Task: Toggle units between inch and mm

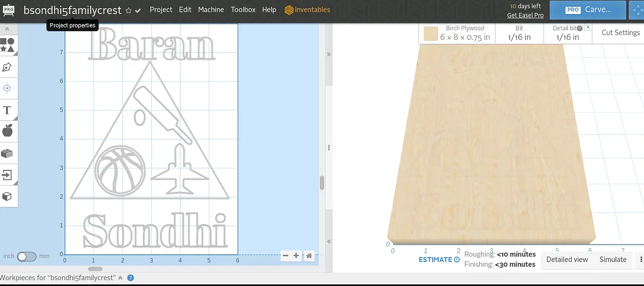Action: (x=26, y=256)
